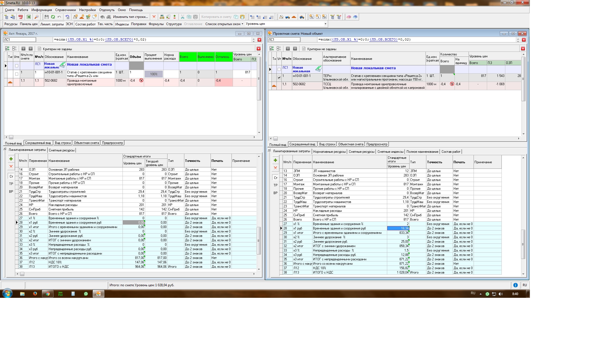The image size is (616, 364).
Task: Uncheck row 1 checkbox in Проектная смета window
Action: pos(279,77)
